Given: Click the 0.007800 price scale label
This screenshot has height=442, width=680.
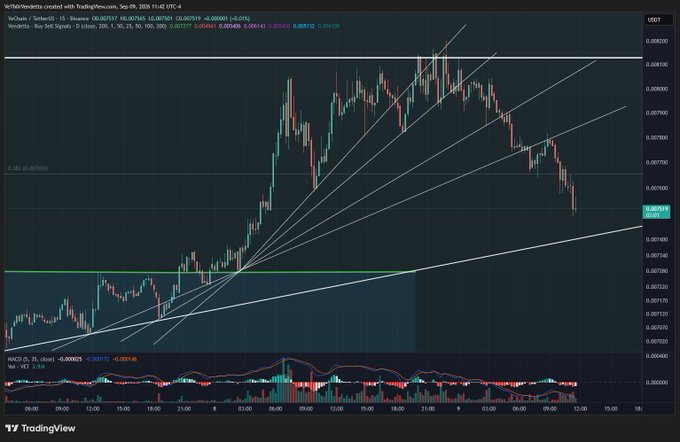Looking at the screenshot, I should pos(657,138).
